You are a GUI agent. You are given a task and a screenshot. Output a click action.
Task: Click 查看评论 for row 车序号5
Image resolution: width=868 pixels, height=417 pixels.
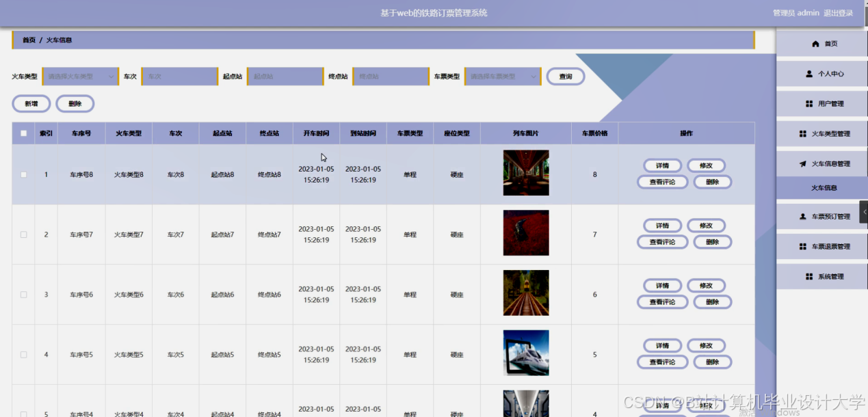point(662,362)
